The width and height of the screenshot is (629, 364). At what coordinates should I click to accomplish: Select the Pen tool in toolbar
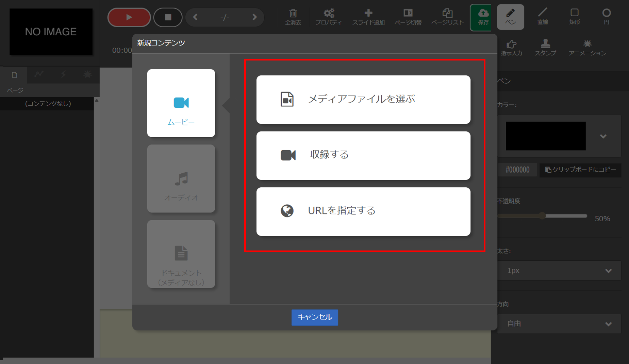click(510, 17)
